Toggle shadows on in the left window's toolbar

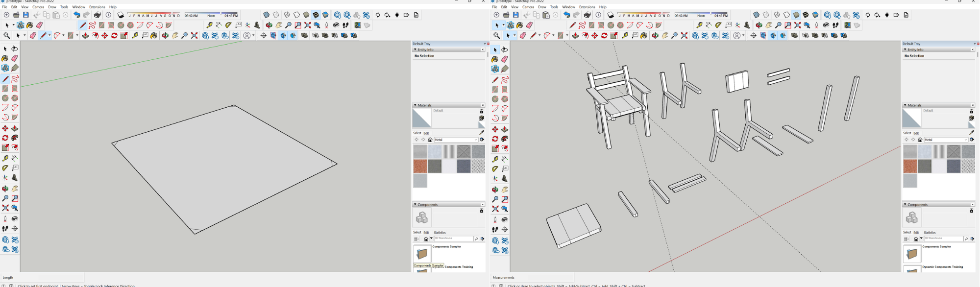[121, 15]
